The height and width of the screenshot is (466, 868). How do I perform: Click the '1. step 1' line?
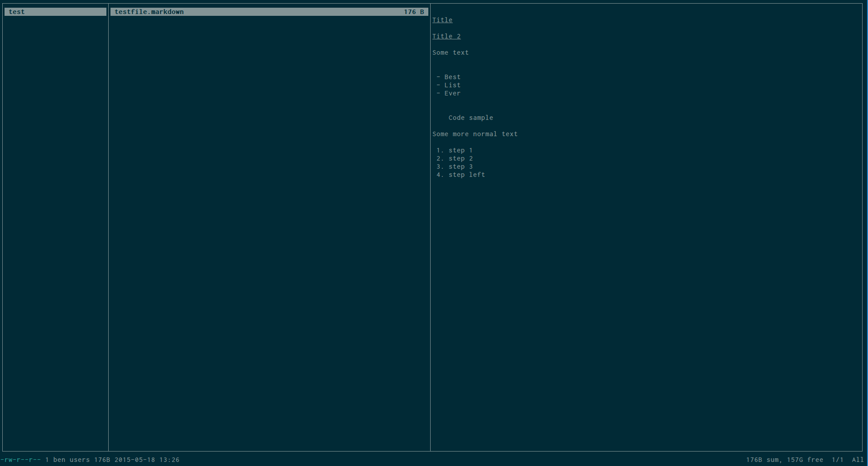pyautogui.click(x=455, y=150)
